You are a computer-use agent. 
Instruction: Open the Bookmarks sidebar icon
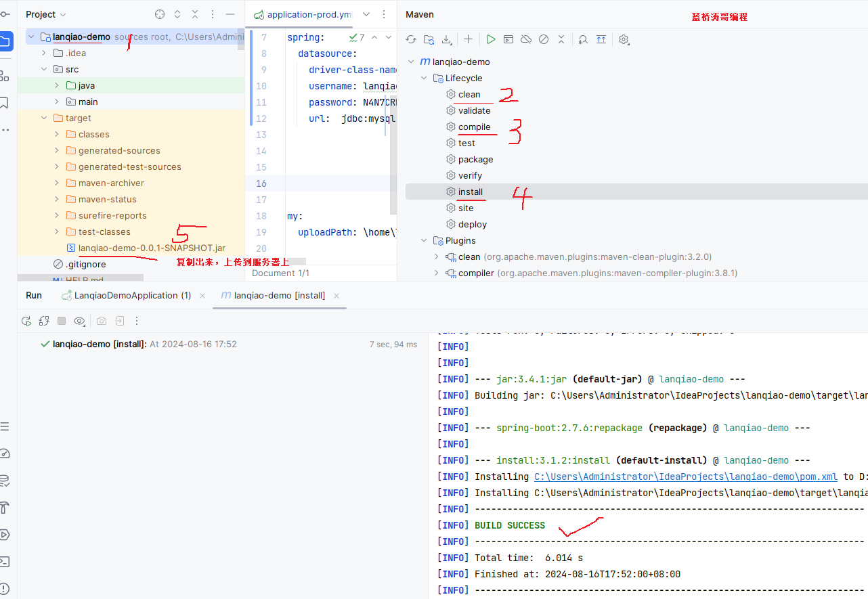tap(4, 102)
